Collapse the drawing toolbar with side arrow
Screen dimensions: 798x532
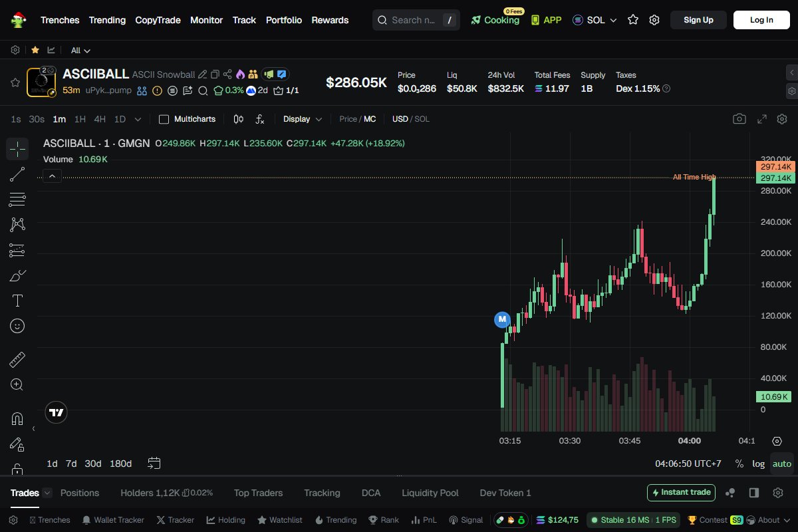[x=34, y=429]
